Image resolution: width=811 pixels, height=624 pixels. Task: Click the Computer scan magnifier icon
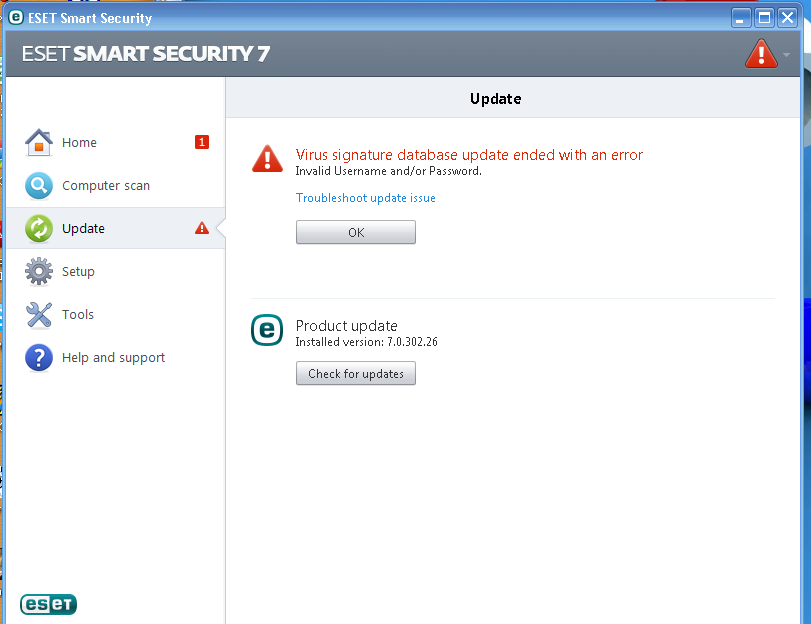[39, 185]
